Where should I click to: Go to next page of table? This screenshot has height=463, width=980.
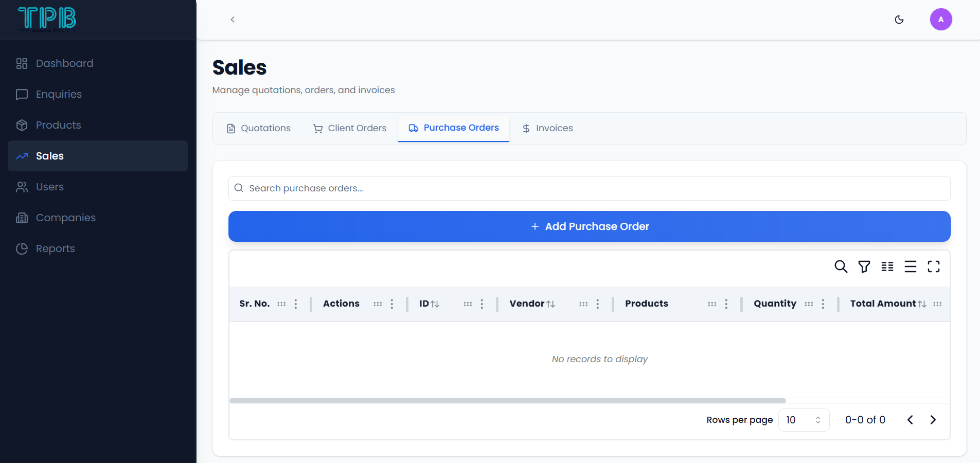click(x=933, y=420)
